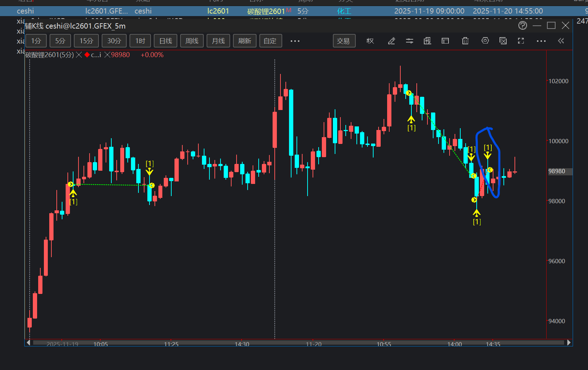588x370 pixels.
Task: Switch to the 15分 period
Action: 86,41
